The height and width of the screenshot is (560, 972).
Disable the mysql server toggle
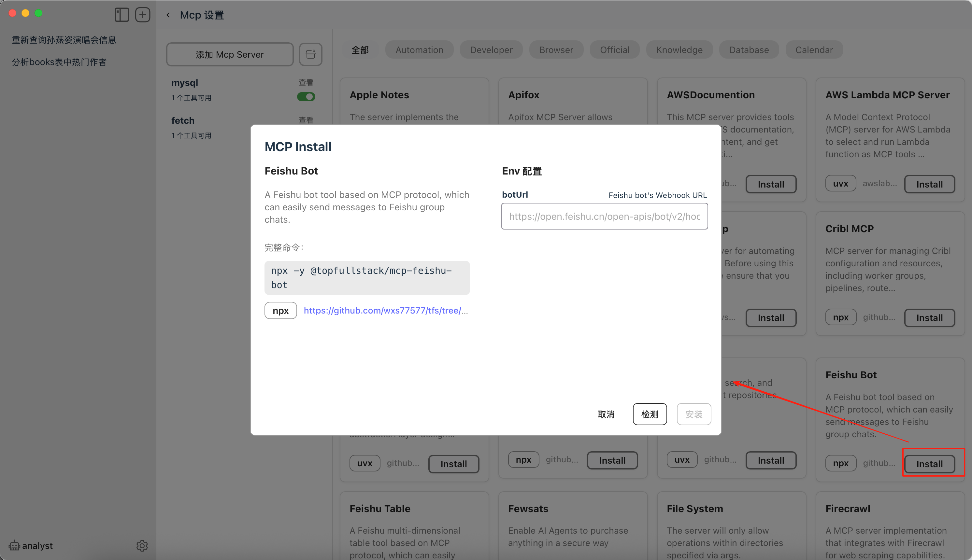pyautogui.click(x=306, y=97)
